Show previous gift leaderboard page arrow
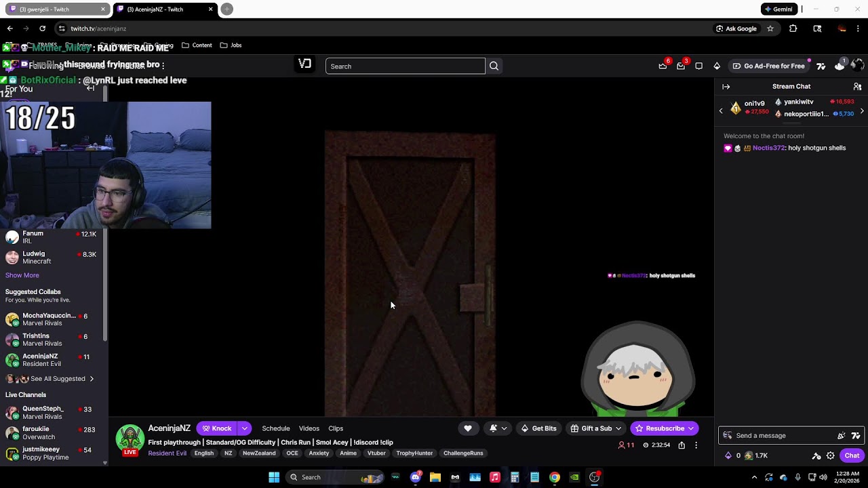This screenshot has height=488, width=868. point(721,110)
